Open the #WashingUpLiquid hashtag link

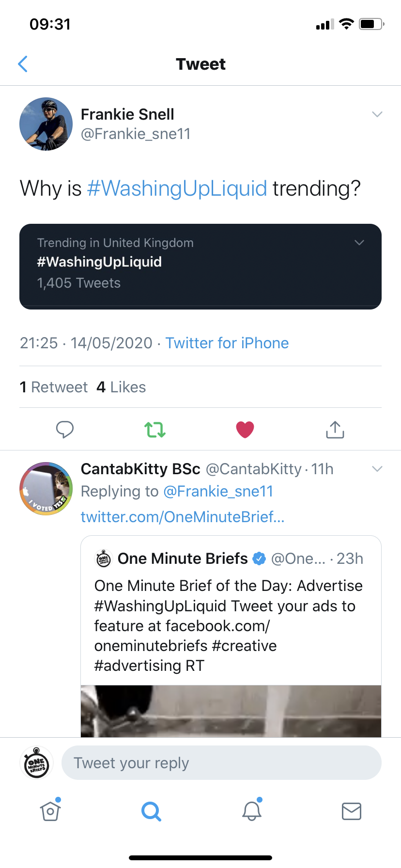(177, 188)
